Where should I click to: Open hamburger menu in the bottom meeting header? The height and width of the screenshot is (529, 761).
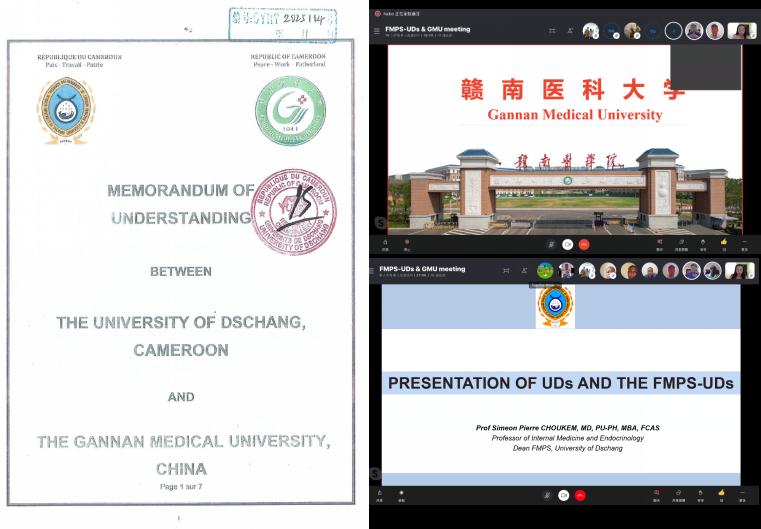(x=375, y=270)
